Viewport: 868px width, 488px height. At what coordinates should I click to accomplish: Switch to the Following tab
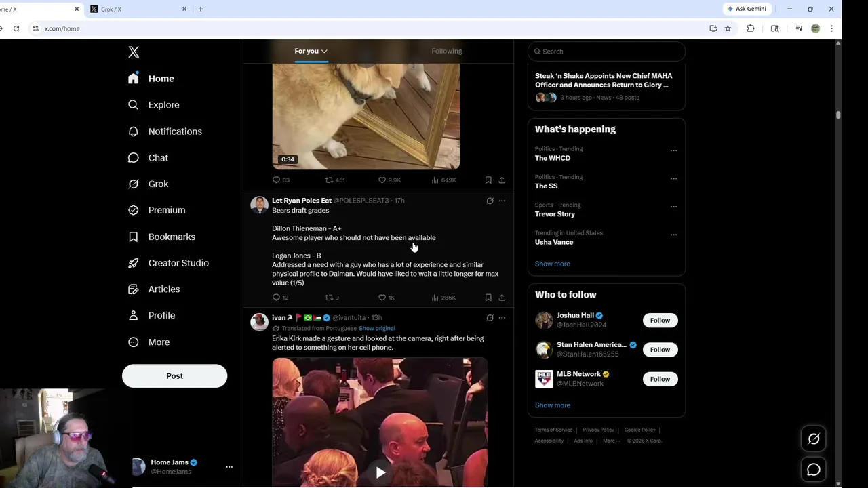[x=446, y=51]
